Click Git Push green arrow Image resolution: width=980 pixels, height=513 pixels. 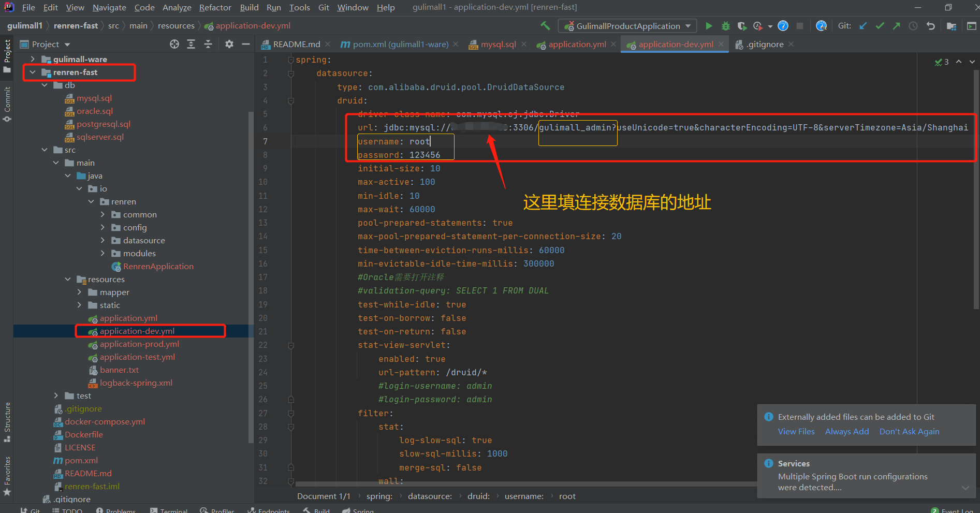click(897, 26)
